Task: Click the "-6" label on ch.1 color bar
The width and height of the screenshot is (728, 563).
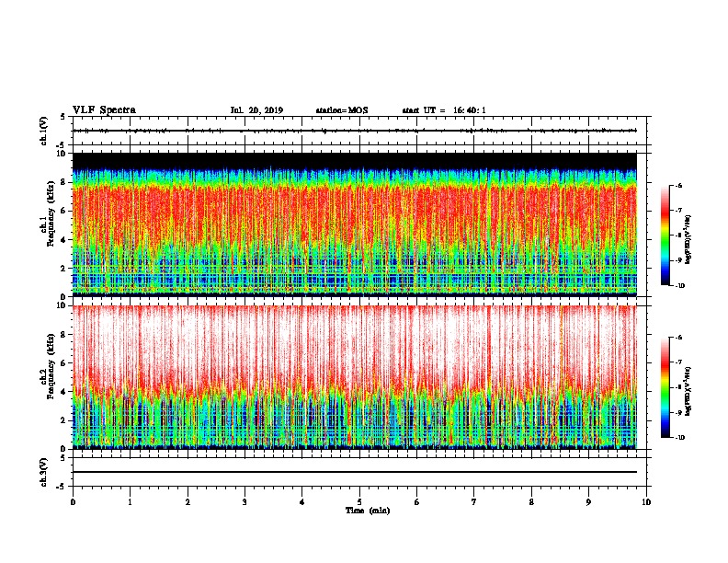Action: coord(678,186)
